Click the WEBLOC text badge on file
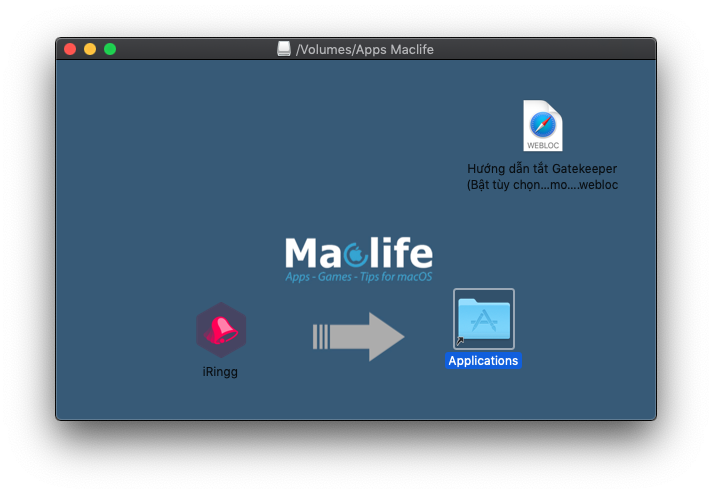 [542, 144]
